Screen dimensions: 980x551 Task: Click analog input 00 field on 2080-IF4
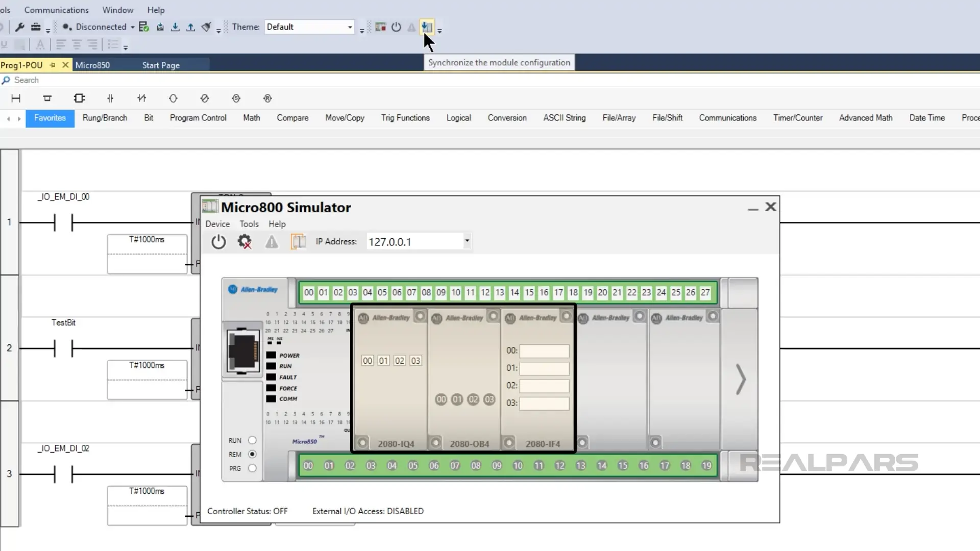coord(544,351)
